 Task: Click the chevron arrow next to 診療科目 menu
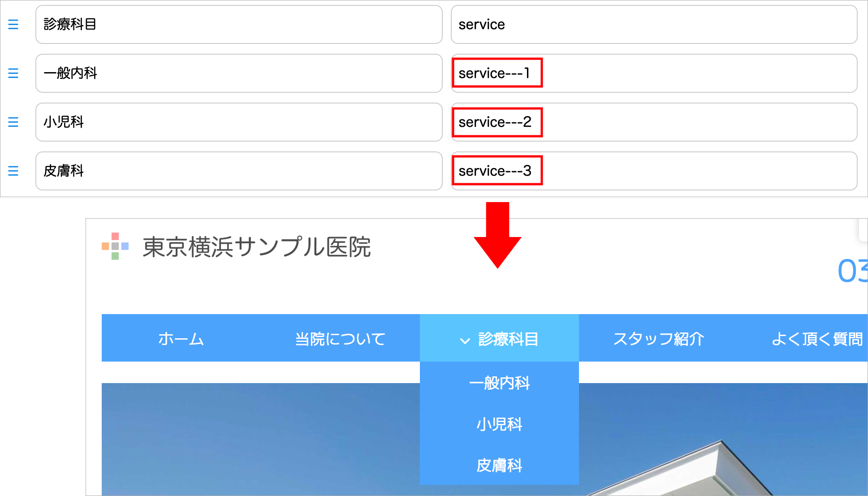pyautogui.click(x=465, y=341)
